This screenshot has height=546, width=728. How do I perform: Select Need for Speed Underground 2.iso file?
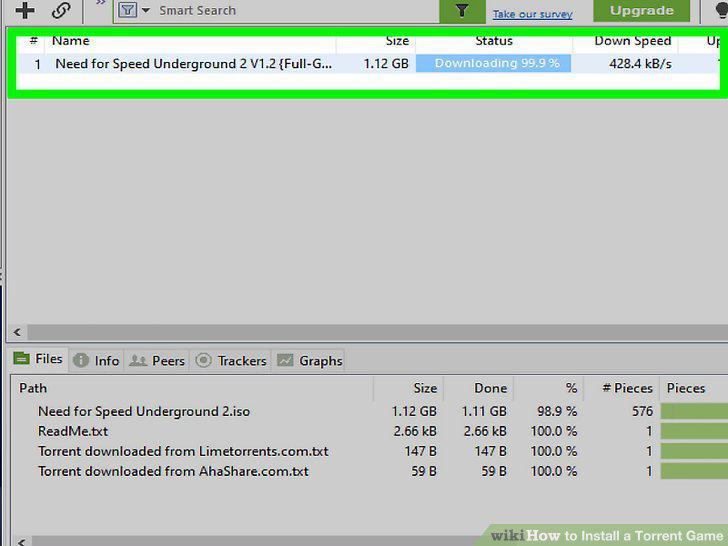coord(144,411)
